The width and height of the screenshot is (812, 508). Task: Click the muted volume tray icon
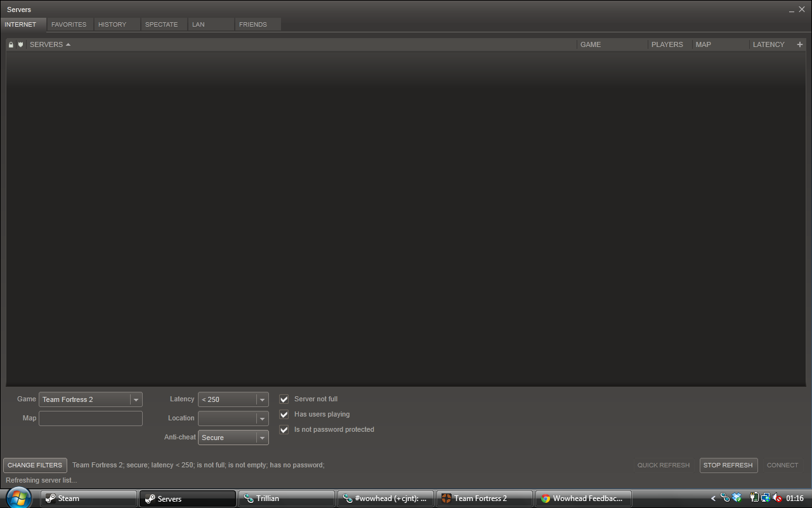[x=777, y=498]
